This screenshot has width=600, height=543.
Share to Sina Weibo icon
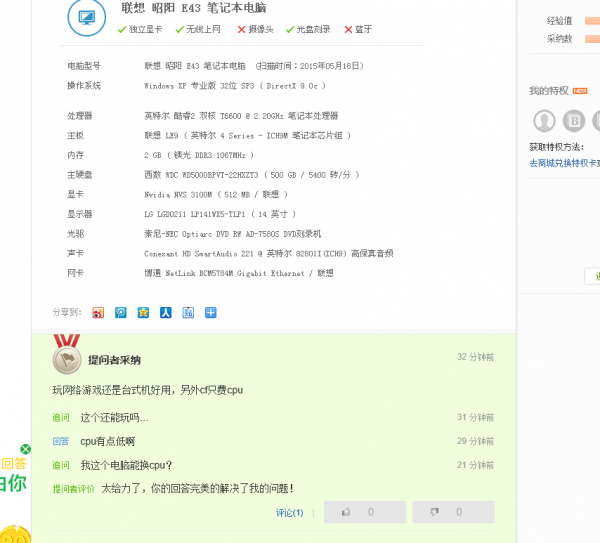coord(98,313)
